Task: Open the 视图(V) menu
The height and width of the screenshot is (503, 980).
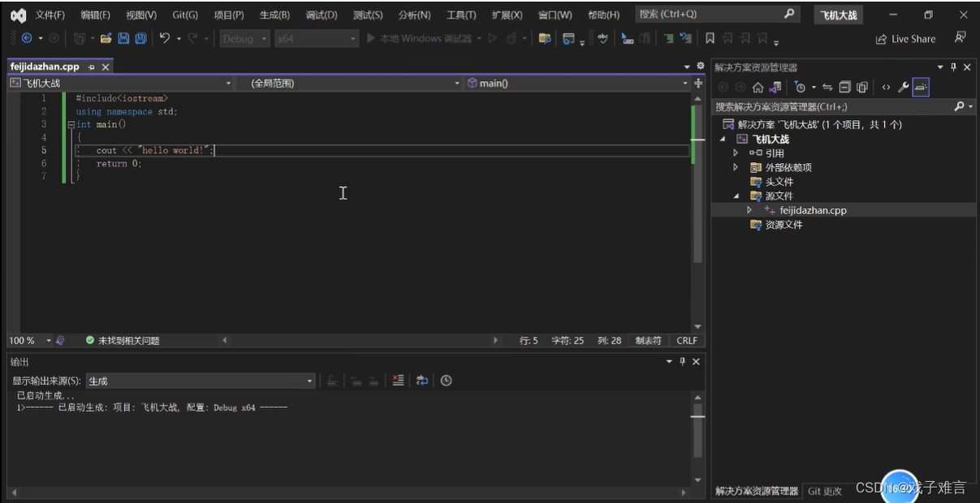Action: 141,15
